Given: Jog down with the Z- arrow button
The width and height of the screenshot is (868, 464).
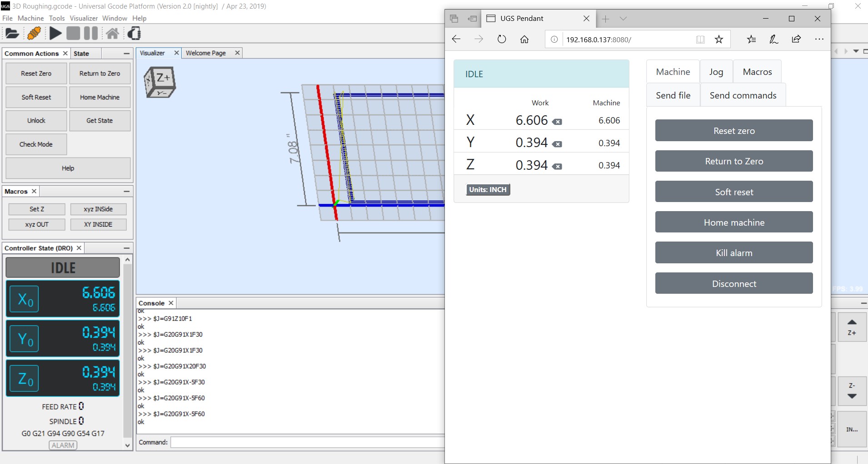Looking at the screenshot, I should 852,391.
